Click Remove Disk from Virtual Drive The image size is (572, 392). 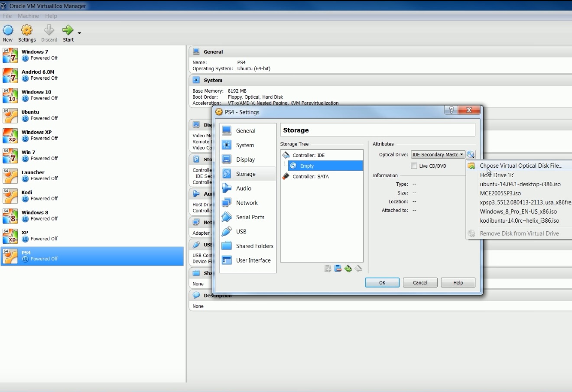click(519, 233)
